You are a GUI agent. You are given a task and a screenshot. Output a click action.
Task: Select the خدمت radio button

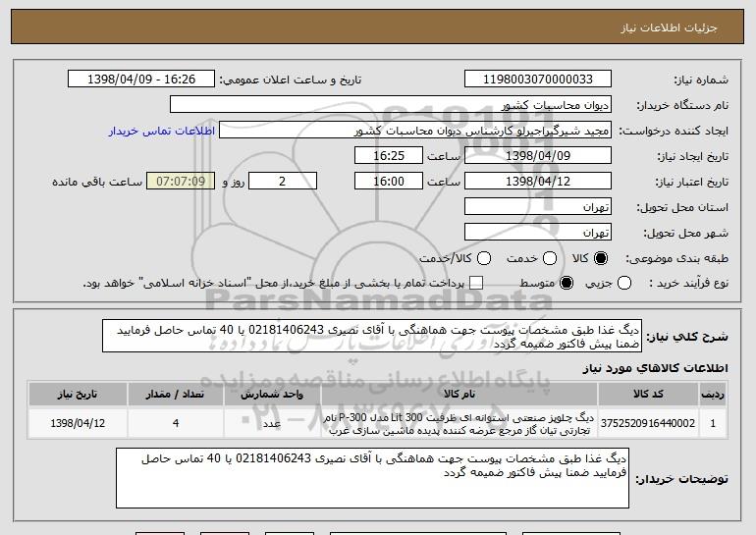coord(550,258)
